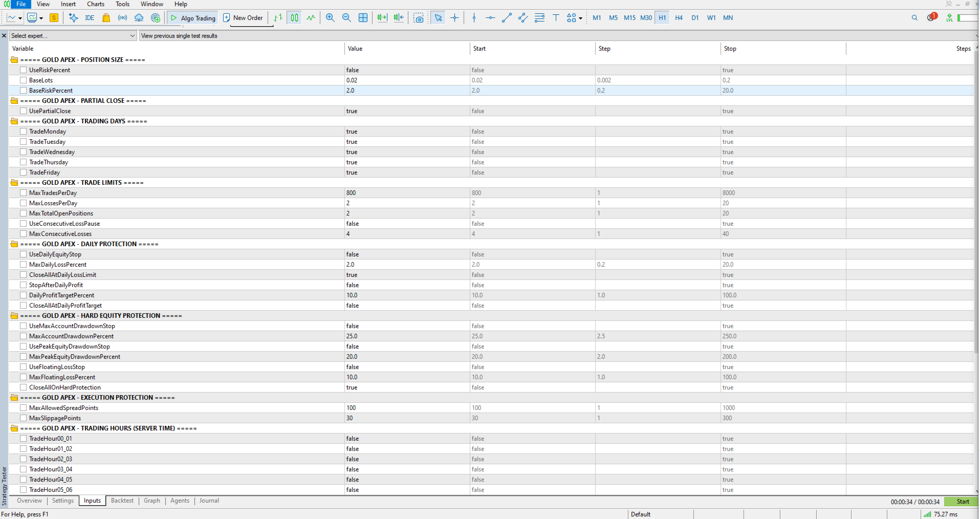Open the chart templates dropdown arrow
The image size is (980, 519).
pyautogui.click(x=41, y=18)
